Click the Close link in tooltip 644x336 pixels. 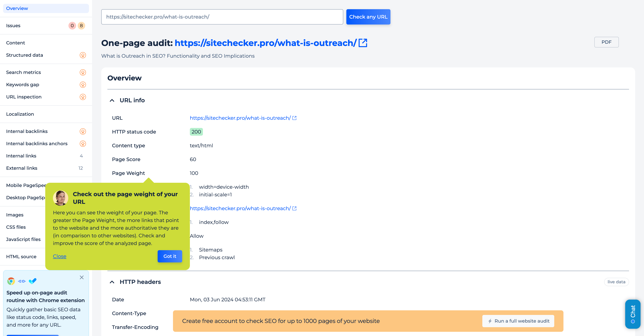coord(59,256)
